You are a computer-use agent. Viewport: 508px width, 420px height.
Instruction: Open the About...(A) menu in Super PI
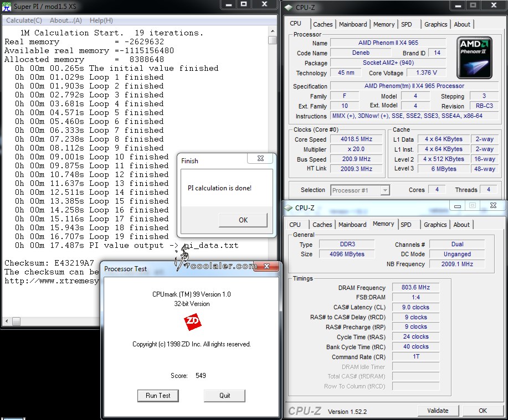(x=66, y=20)
